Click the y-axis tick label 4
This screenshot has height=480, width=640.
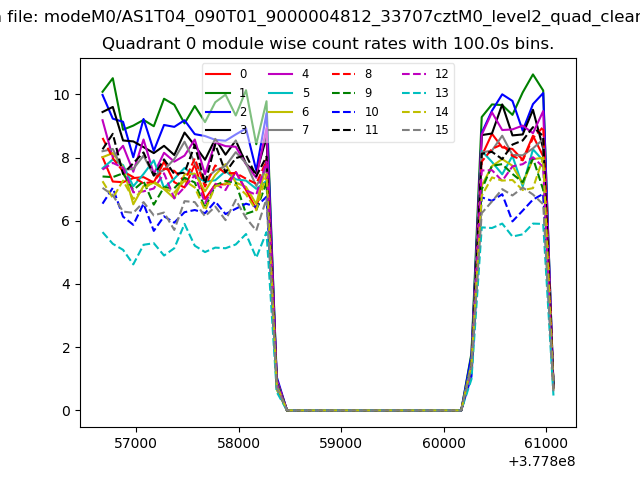coord(64,285)
